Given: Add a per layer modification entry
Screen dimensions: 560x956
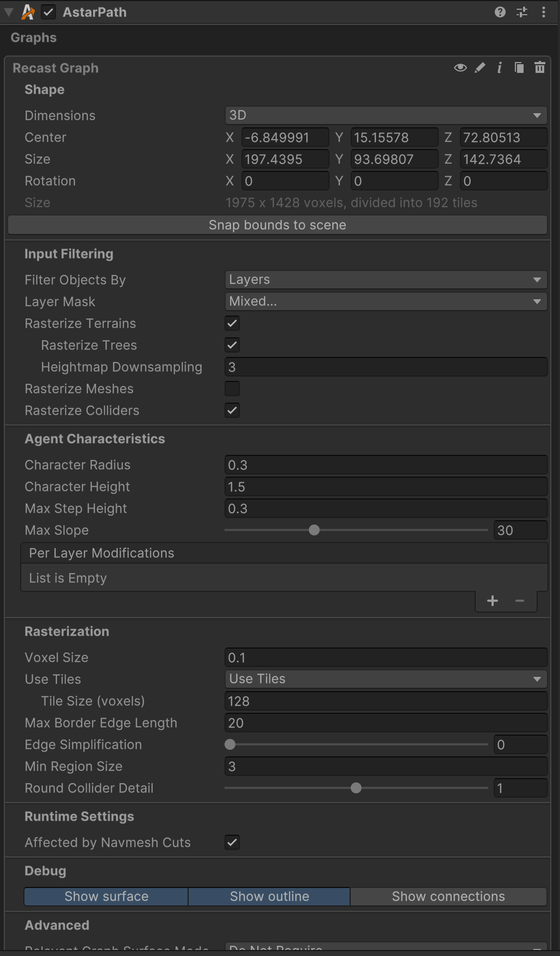Looking at the screenshot, I should [x=493, y=601].
